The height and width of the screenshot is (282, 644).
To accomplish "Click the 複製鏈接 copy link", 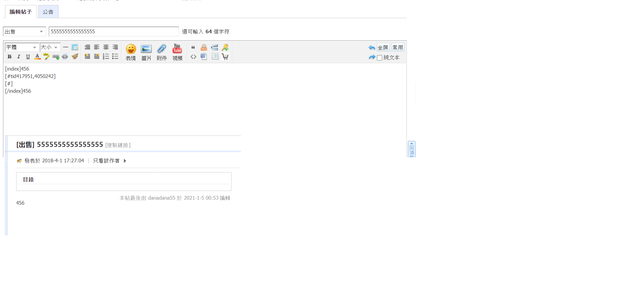I will (x=118, y=145).
